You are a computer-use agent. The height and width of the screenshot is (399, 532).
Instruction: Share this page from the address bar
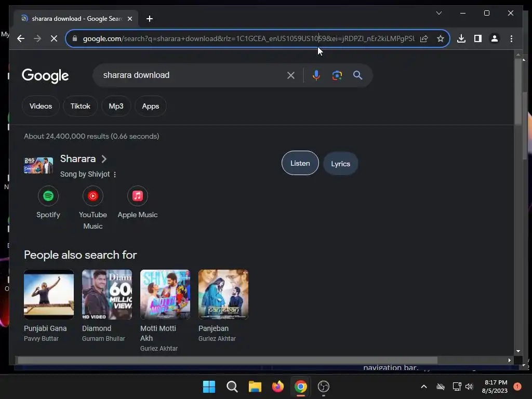(424, 38)
